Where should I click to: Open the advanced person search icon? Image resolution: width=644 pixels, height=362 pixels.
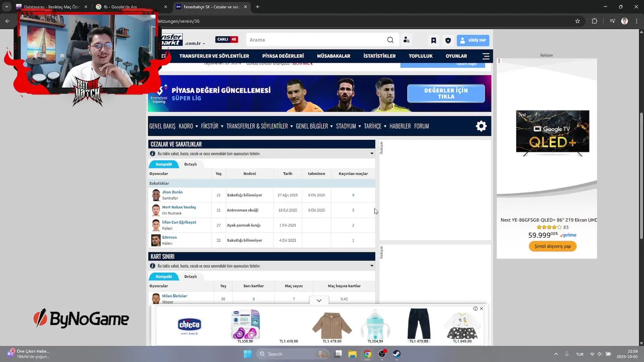(406, 40)
